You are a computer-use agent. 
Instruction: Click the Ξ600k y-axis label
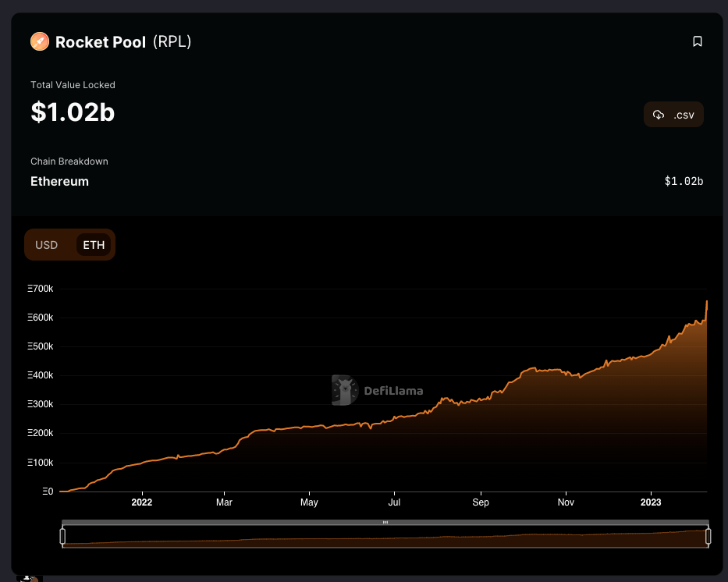[x=40, y=318]
